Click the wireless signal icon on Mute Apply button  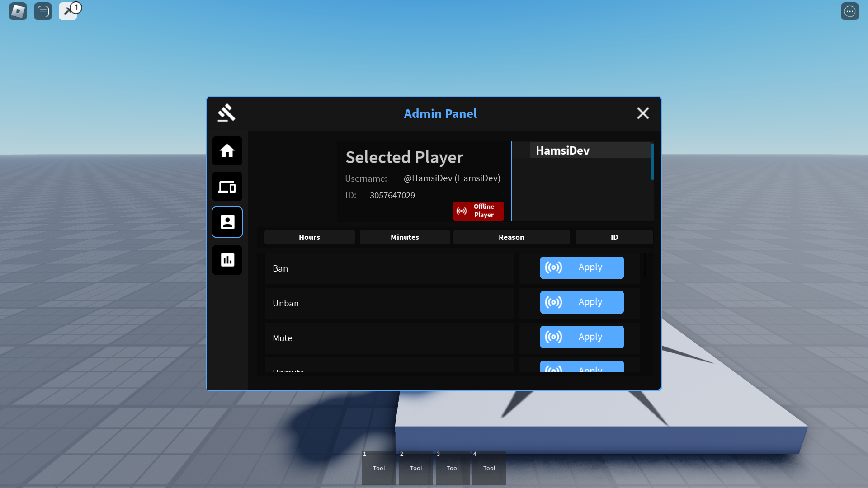coord(553,337)
